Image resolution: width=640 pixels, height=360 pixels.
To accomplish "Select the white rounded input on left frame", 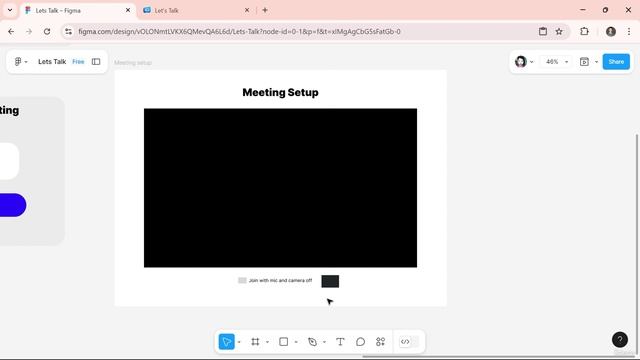I will (9, 161).
